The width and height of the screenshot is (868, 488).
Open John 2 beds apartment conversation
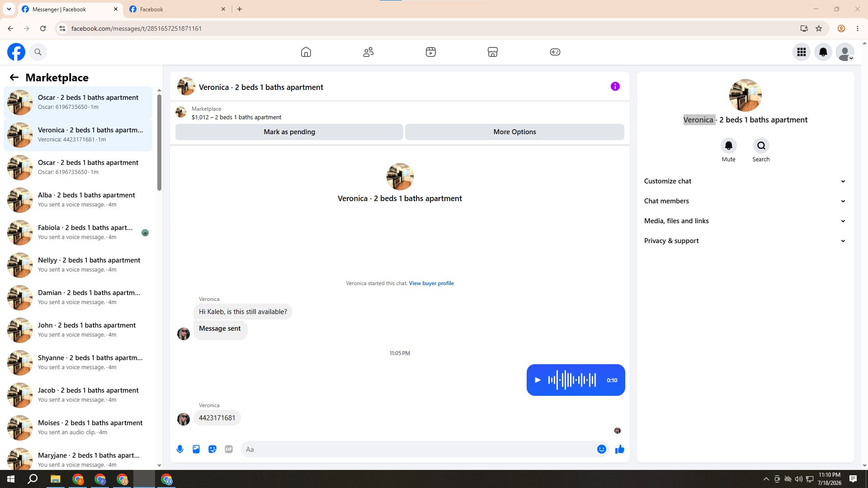coord(78,330)
